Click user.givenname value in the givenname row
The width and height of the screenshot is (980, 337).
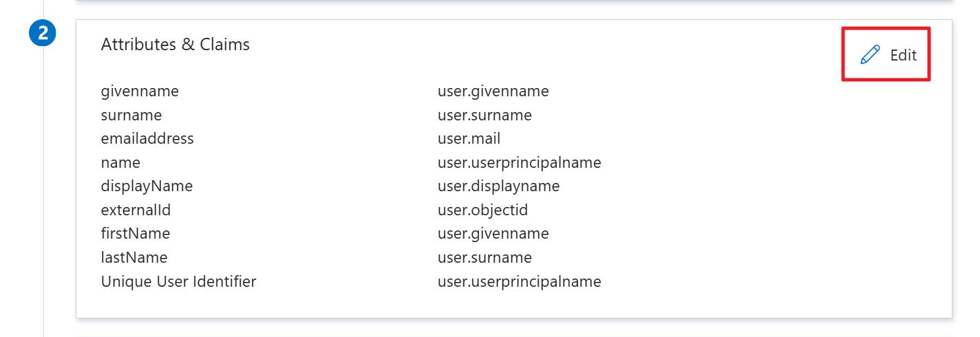[493, 91]
